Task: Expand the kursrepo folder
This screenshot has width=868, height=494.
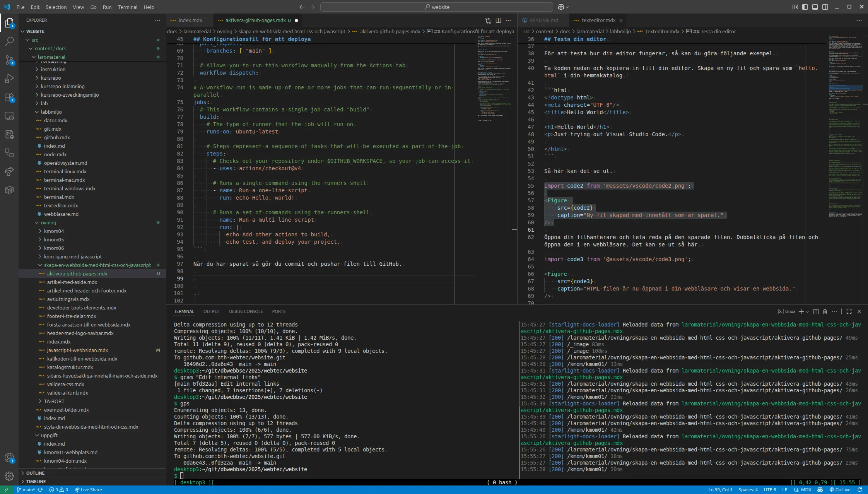Action: 51,78
